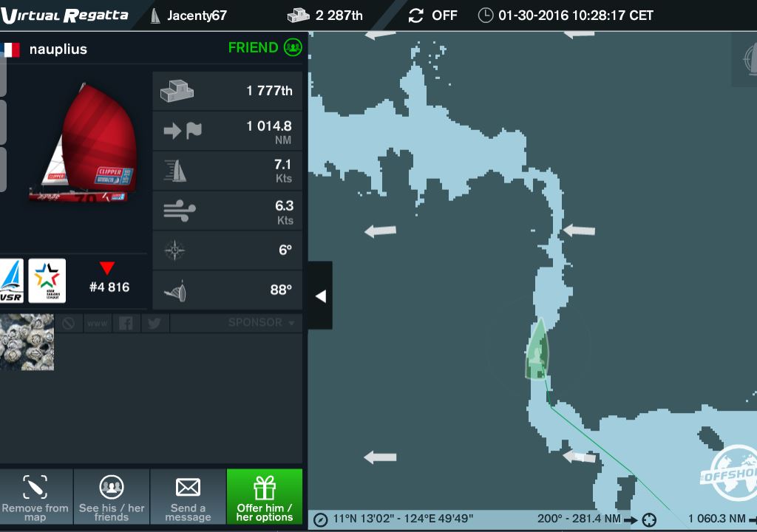Screen dimensions: 757x532
Task: Click the 1 060.3 NM distance readout
Action: [x=717, y=519]
